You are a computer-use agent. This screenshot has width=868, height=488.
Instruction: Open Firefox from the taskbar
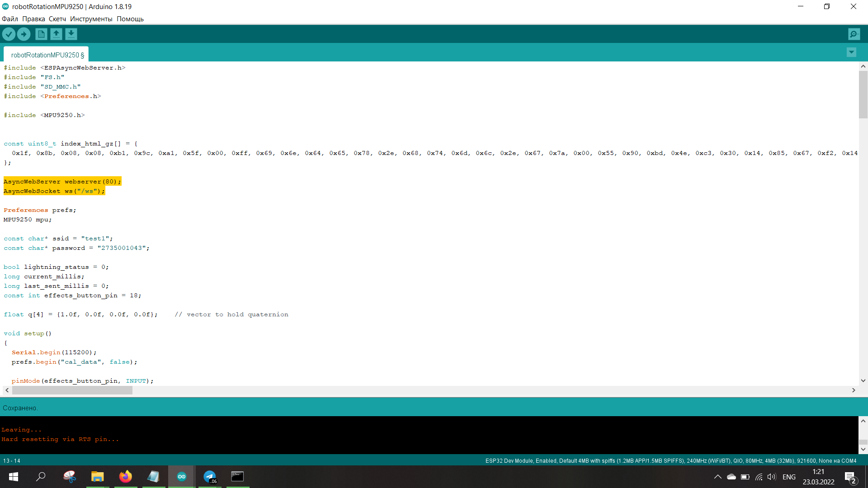125,477
